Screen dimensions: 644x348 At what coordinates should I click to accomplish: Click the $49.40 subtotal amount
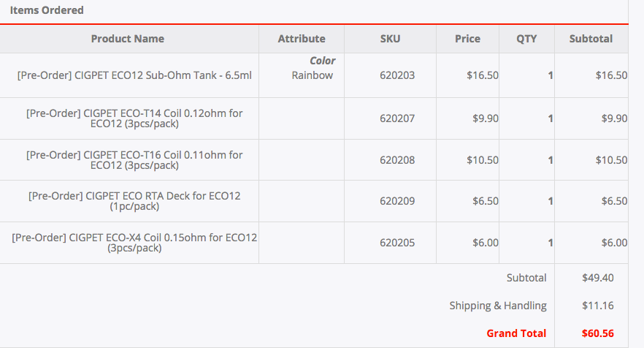point(597,278)
